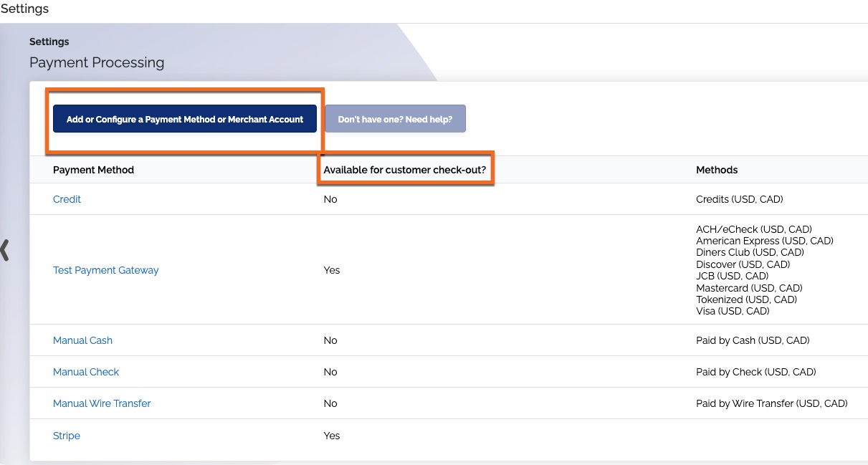This screenshot has height=465, width=868.
Task: Select the JCB (USD, CAD) entry
Action: click(732, 276)
